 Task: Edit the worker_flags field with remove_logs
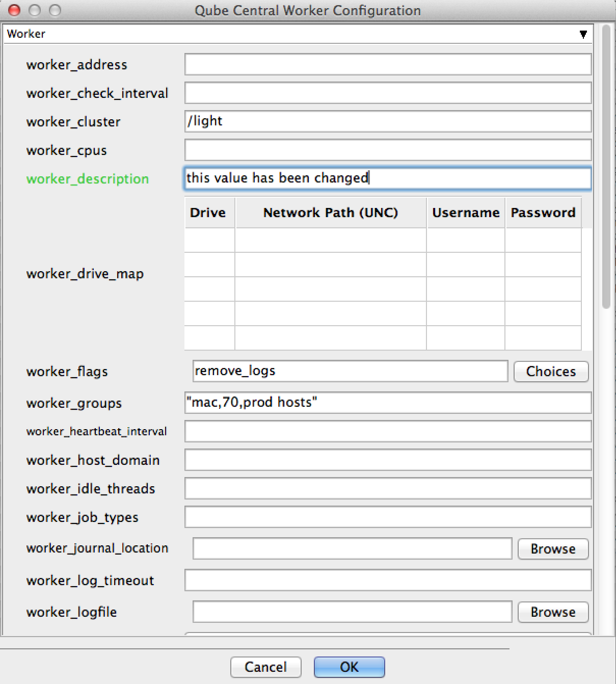tap(350, 371)
